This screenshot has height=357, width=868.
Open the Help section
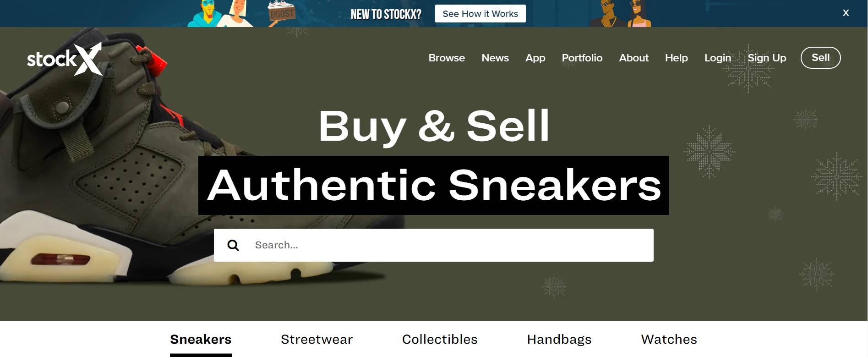pyautogui.click(x=677, y=58)
